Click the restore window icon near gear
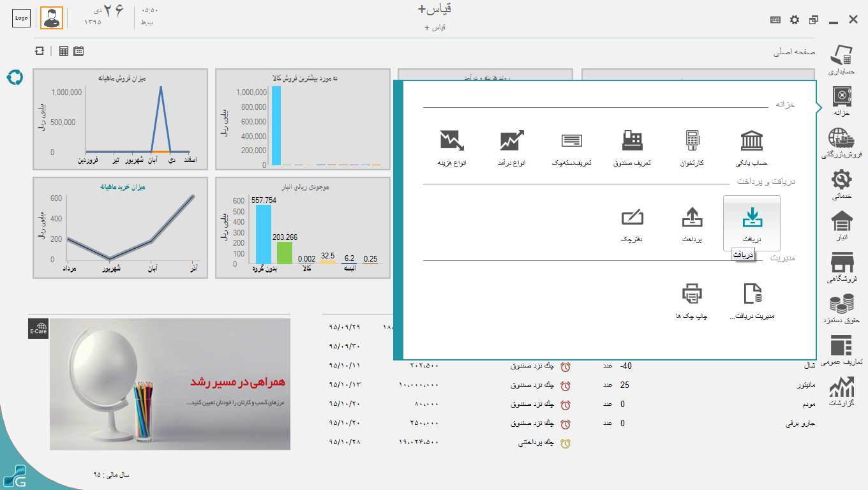The width and height of the screenshot is (868, 490). coord(814,20)
